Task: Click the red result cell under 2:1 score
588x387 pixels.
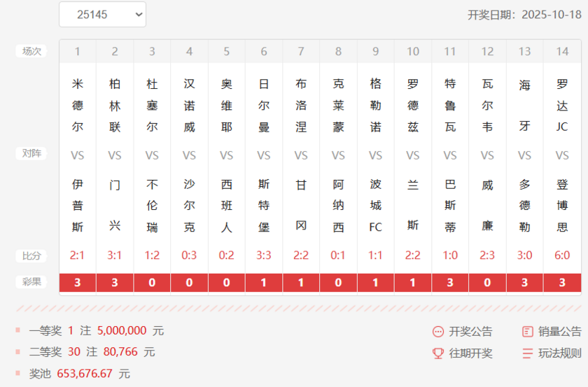Action: 78,283
